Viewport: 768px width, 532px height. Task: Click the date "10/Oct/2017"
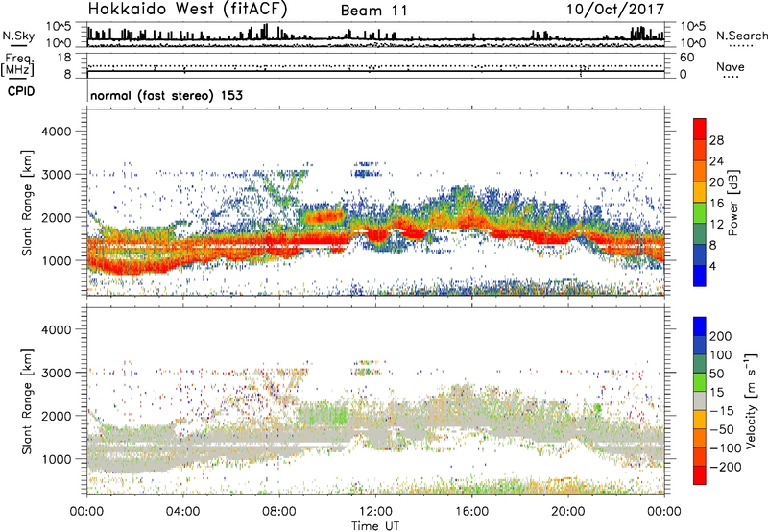(x=615, y=10)
